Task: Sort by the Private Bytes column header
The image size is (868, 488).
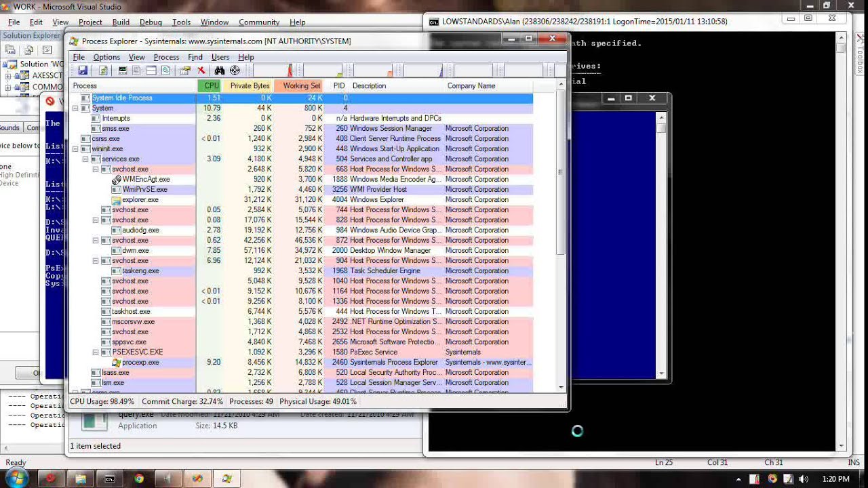Action: coord(249,86)
